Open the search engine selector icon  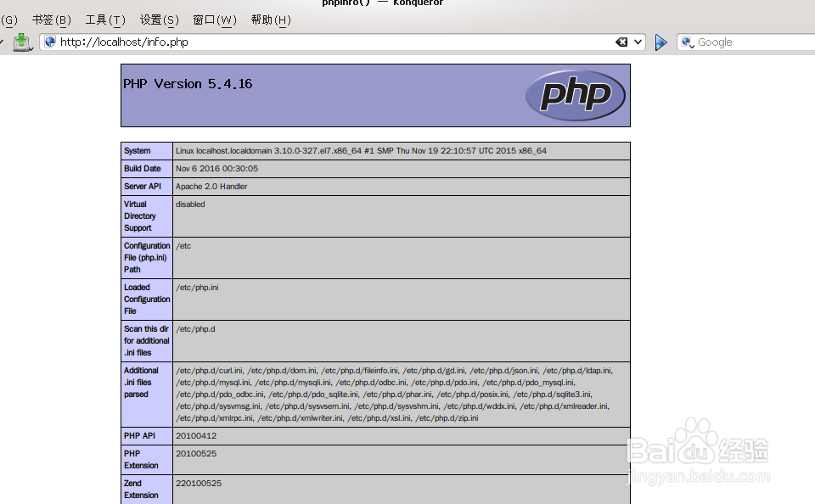point(688,42)
